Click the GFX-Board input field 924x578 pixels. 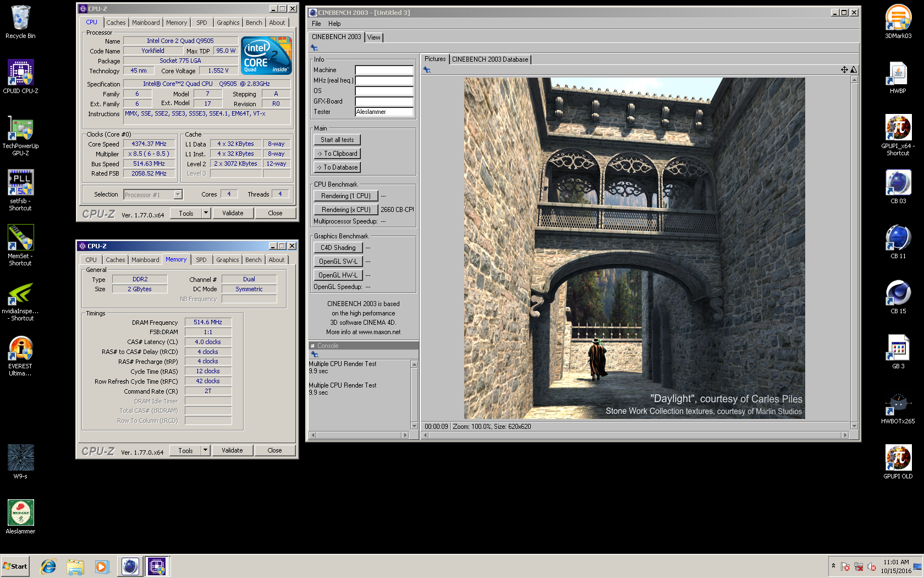(x=384, y=101)
